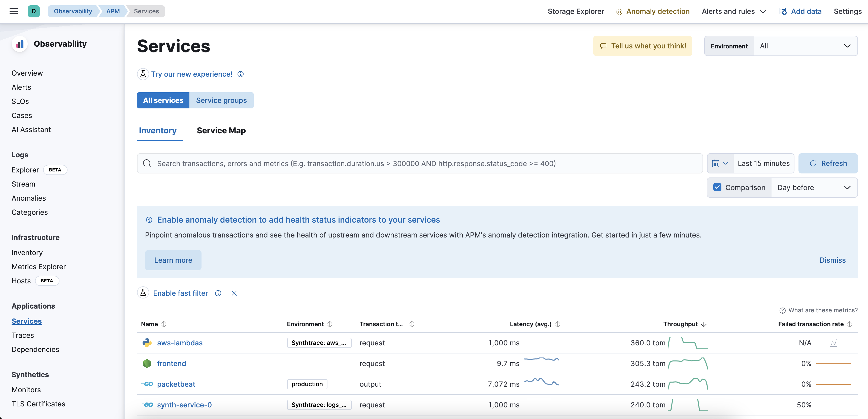The height and width of the screenshot is (419, 868).
Task: Open Traces in the sidebar
Action: coord(23,335)
